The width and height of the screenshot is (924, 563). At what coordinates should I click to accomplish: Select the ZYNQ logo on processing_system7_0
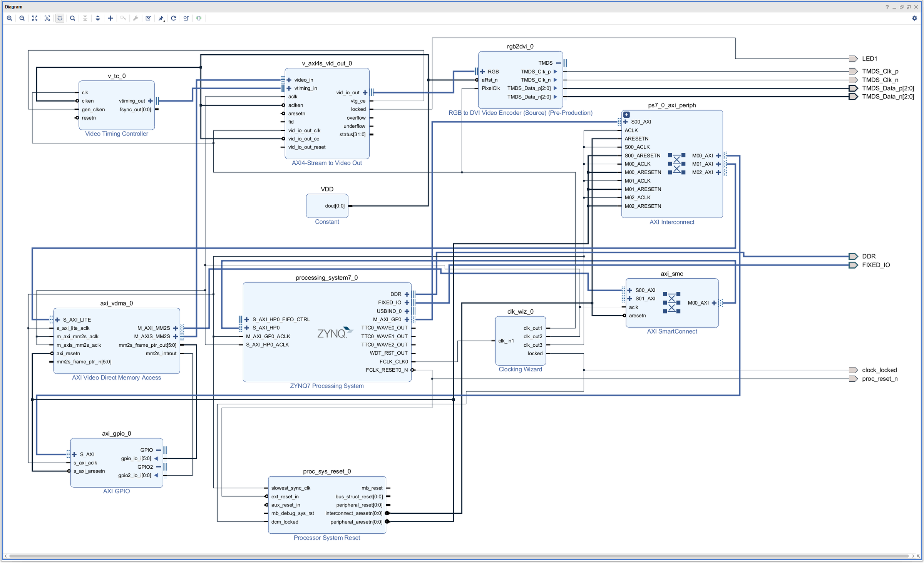tap(335, 332)
